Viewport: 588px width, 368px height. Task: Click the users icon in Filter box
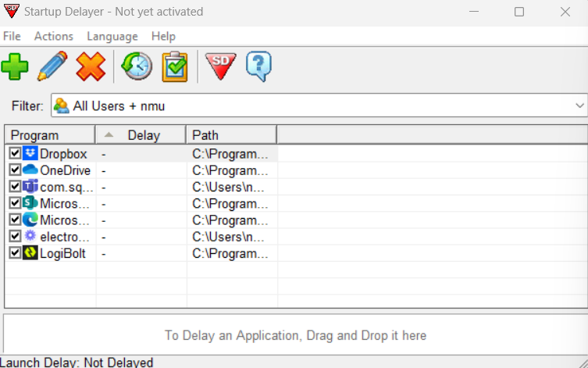pyautogui.click(x=61, y=105)
